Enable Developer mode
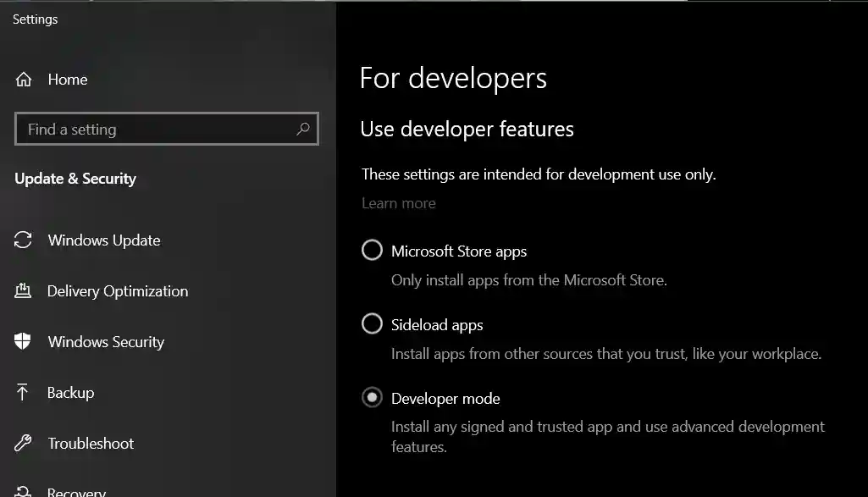 372,398
